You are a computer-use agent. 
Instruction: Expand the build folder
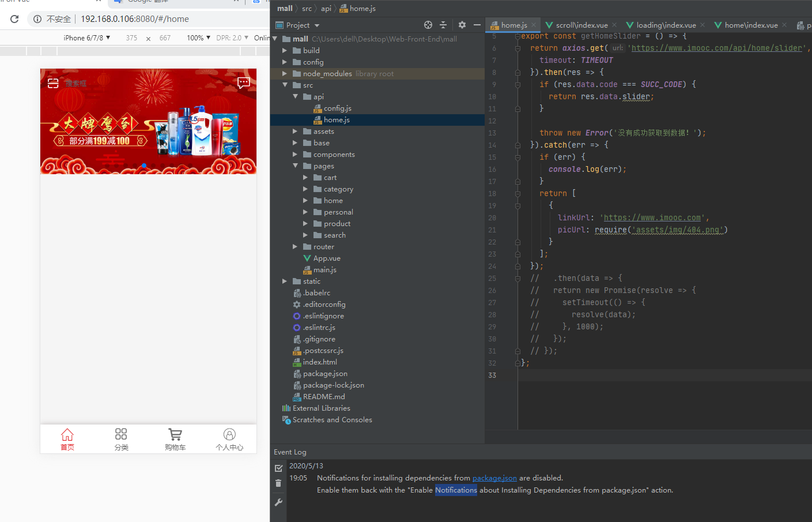[x=285, y=50]
